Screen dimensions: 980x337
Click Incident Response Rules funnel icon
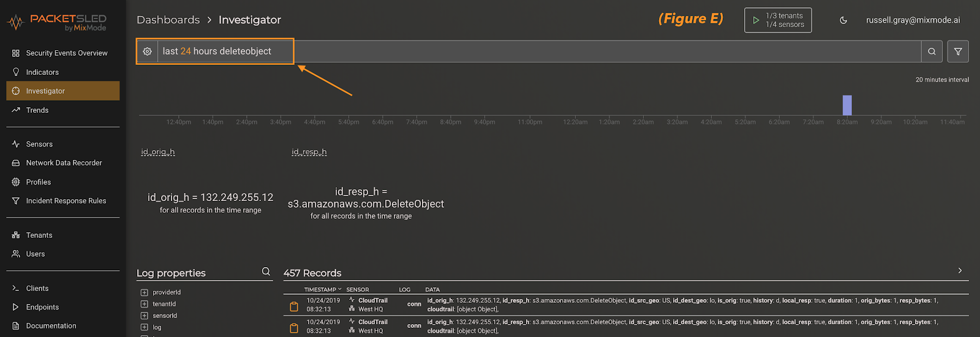coord(16,201)
